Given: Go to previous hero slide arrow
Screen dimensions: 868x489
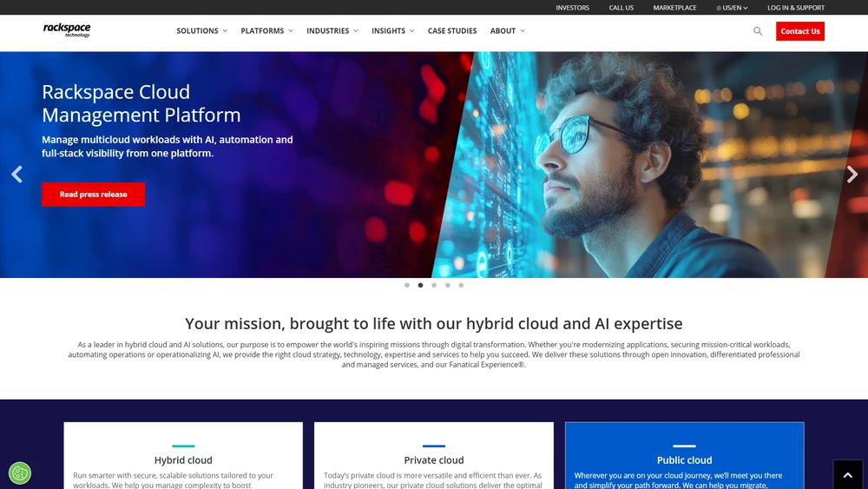Looking at the screenshot, I should click(17, 175).
